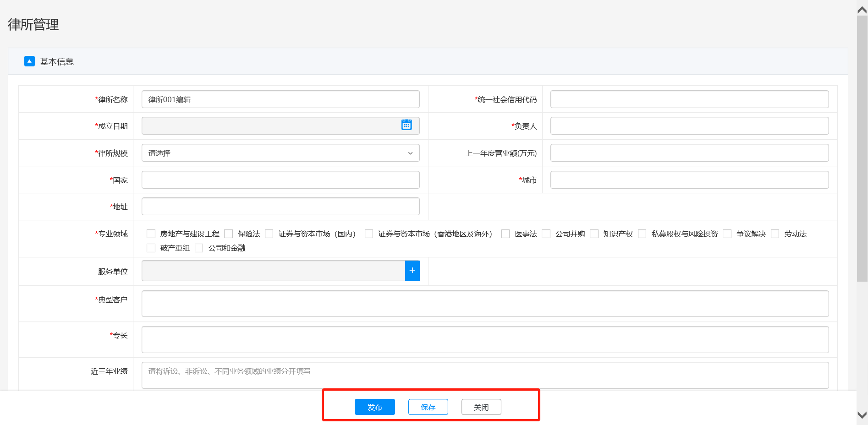Image resolution: width=868 pixels, height=425 pixels.
Task: Open the 律所规模 dropdown
Action: [x=280, y=153]
